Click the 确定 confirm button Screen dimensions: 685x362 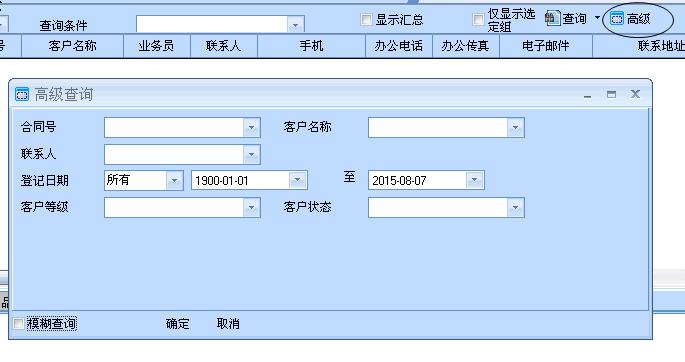[177, 324]
